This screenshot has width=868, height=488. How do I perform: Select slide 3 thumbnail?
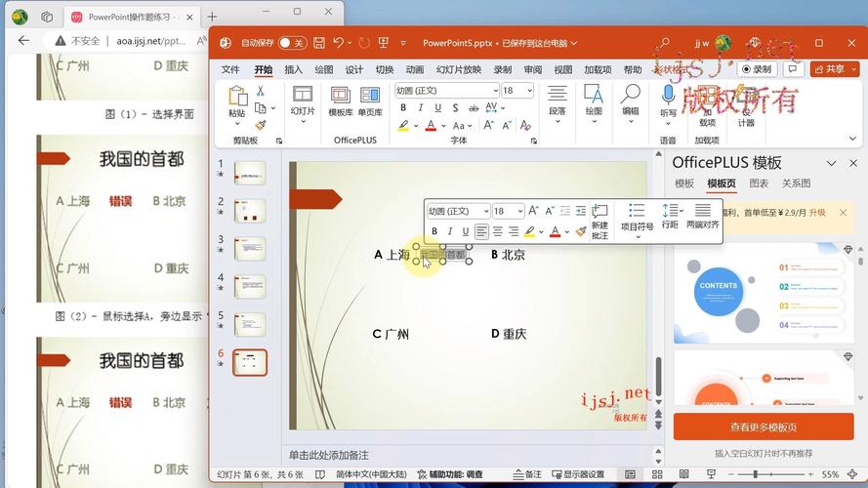point(250,249)
